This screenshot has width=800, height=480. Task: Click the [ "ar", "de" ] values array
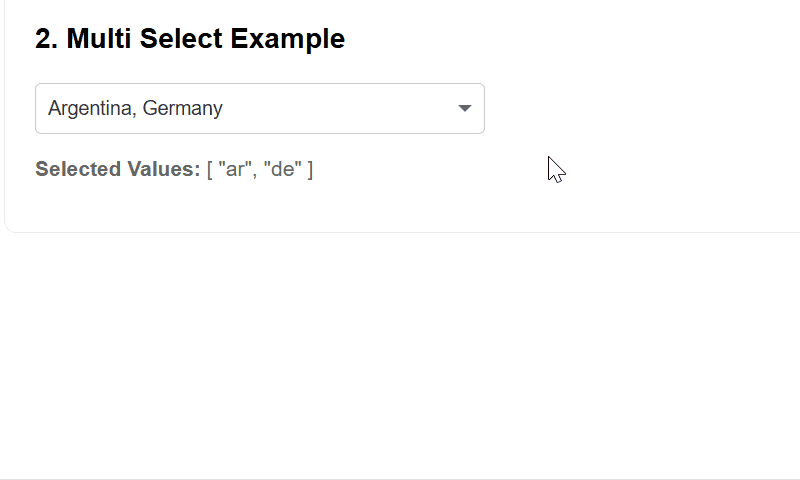260,169
